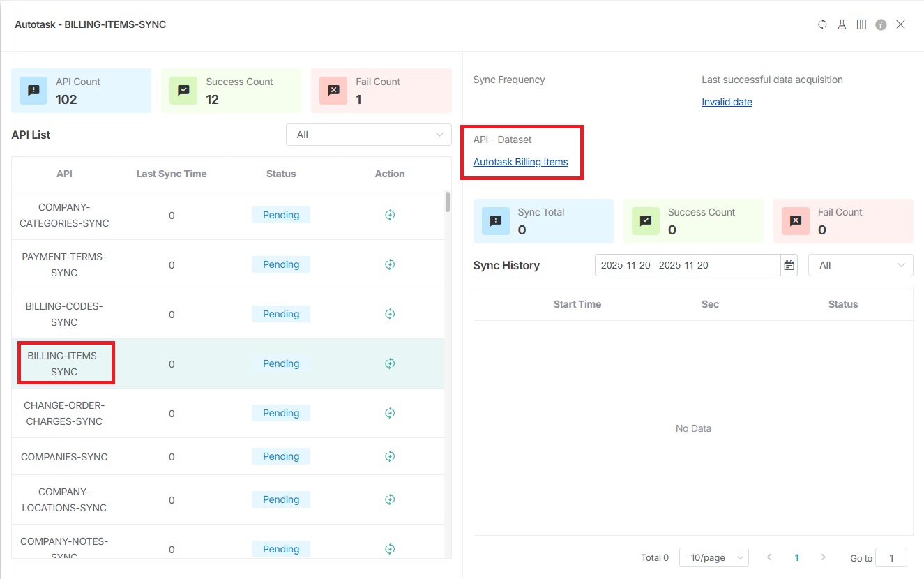Open the info icon in the top-right
The image size is (924, 579).
click(880, 24)
